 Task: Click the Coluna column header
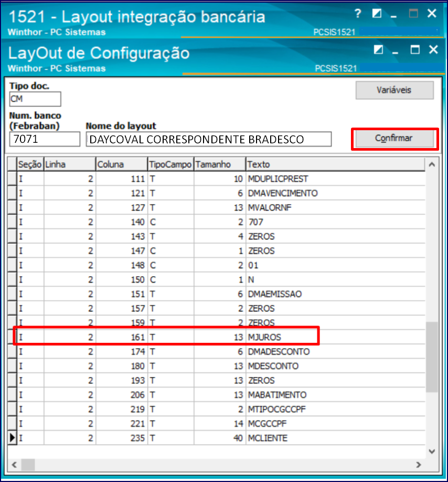click(122, 164)
